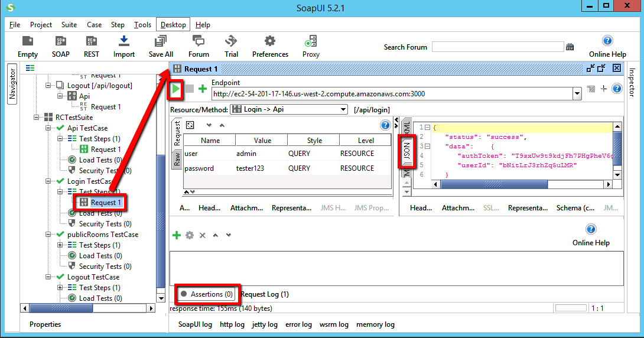Click the Endpoint URL field

click(392, 94)
